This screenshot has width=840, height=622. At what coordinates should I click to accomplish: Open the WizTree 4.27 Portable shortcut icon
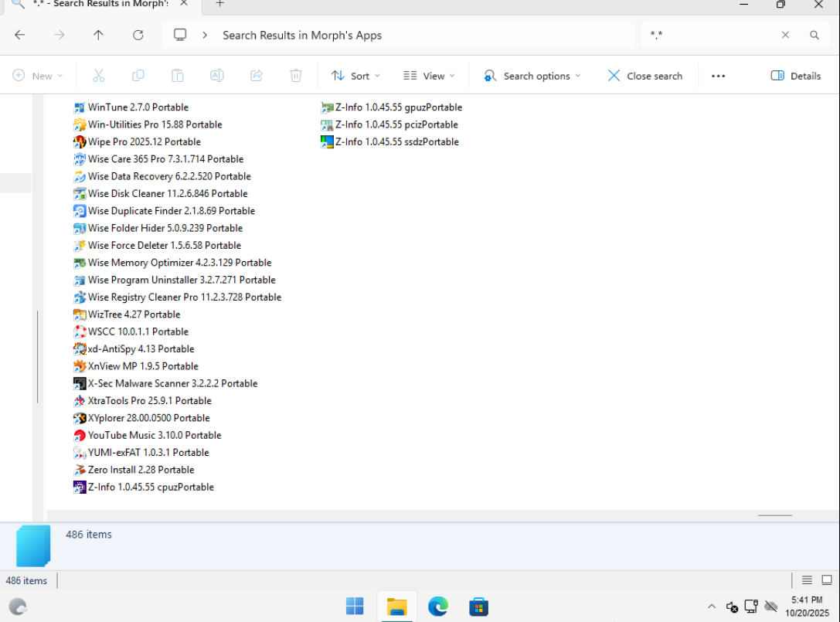pos(80,314)
